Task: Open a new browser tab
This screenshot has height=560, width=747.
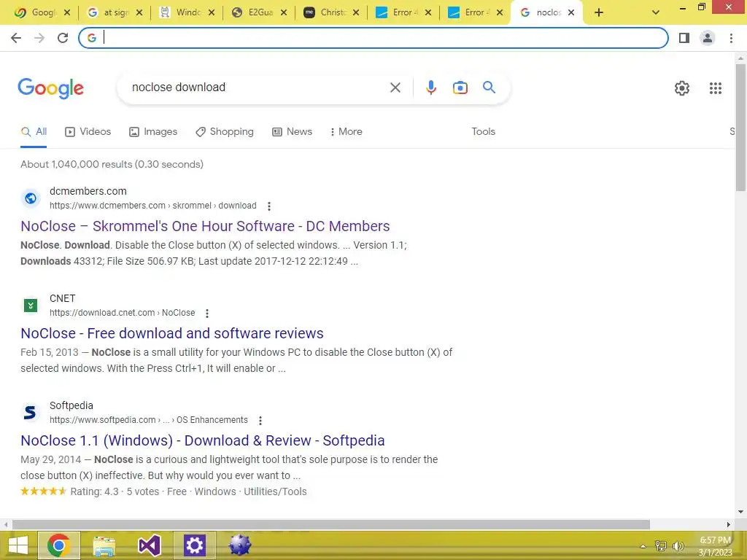Action: (599, 13)
